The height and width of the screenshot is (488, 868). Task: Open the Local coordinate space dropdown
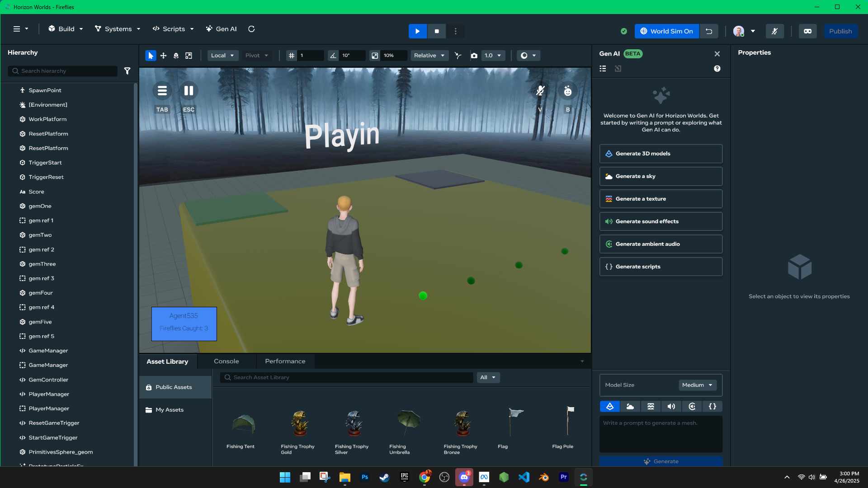click(222, 56)
